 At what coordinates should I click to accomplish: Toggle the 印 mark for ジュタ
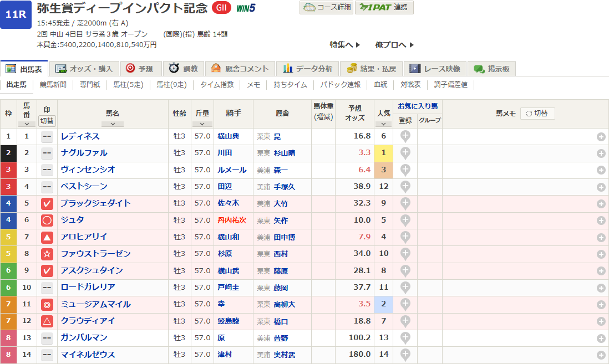(47, 221)
